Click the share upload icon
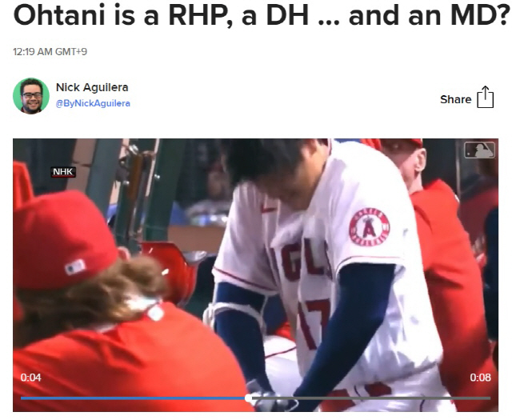Screen dimensions: 512x420 pyautogui.click(x=486, y=97)
